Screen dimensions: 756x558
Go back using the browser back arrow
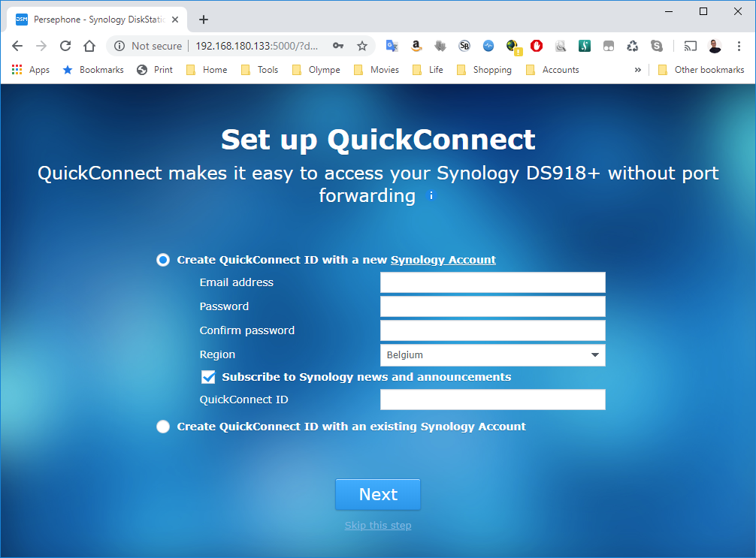coord(17,46)
